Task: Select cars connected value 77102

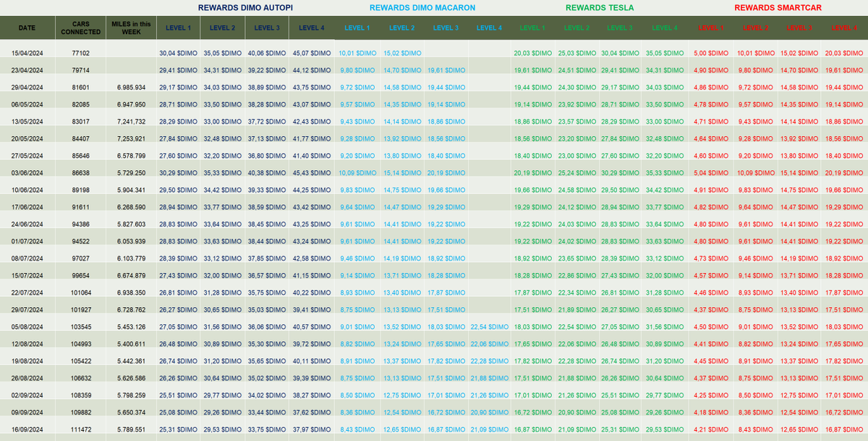Action: (x=81, y=54)
